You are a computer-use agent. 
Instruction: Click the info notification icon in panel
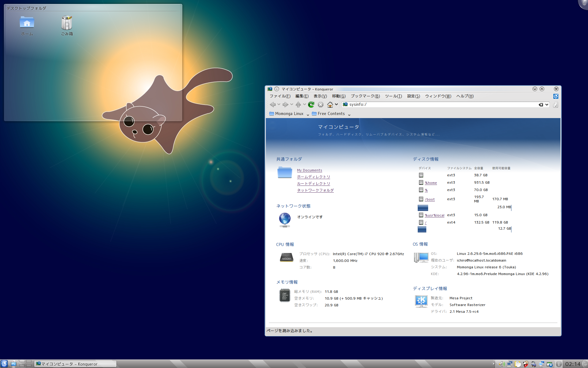(559, 364)
